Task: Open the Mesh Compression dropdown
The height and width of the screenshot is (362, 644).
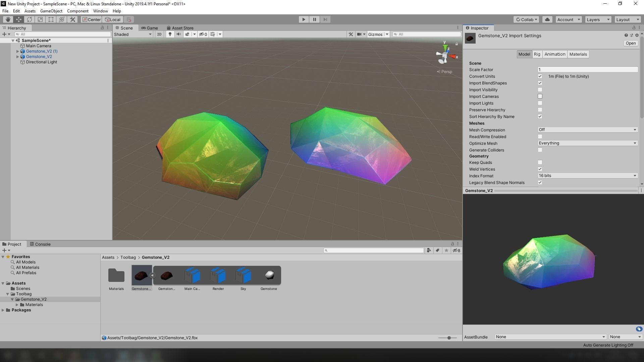Action: (587, 130)
